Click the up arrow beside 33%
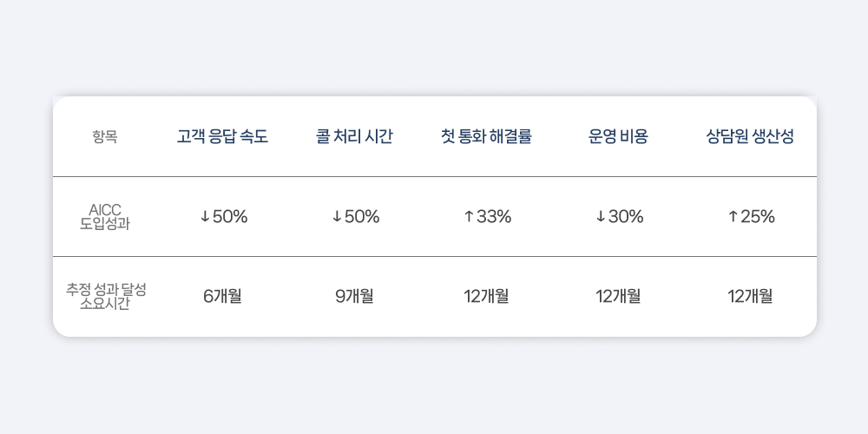868x434 pixels. click(469, 217)
